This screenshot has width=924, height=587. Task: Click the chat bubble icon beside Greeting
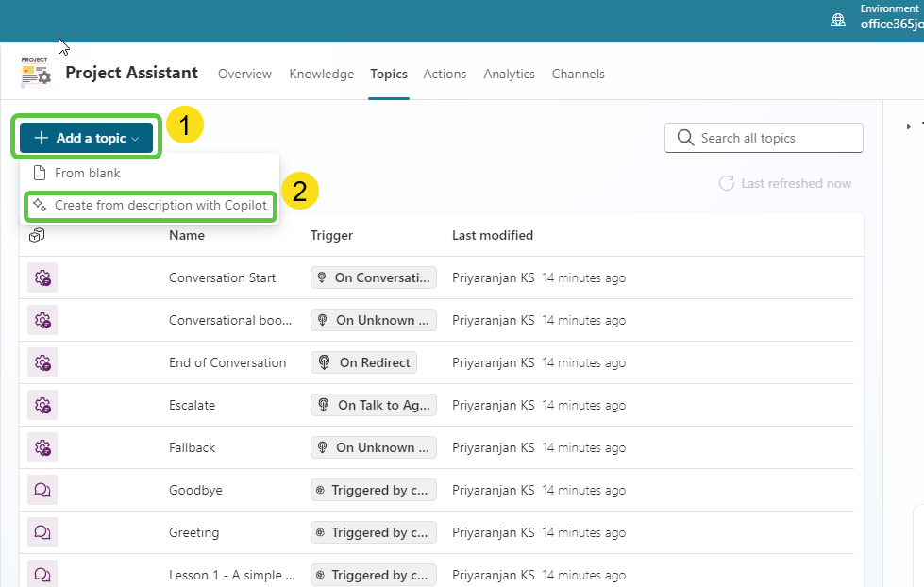tap(42, 532)
